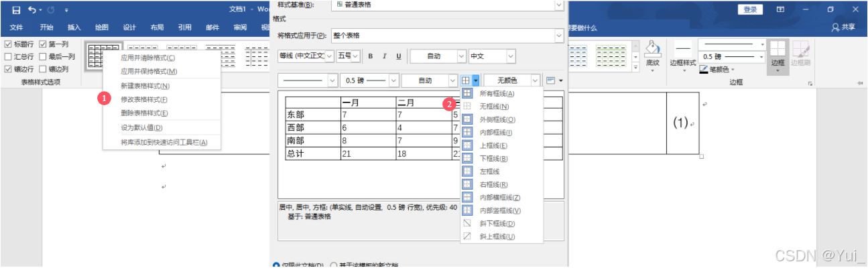Open the 等线 (中文正文) font dropdown
868x270 pixels.
[329, 56]
